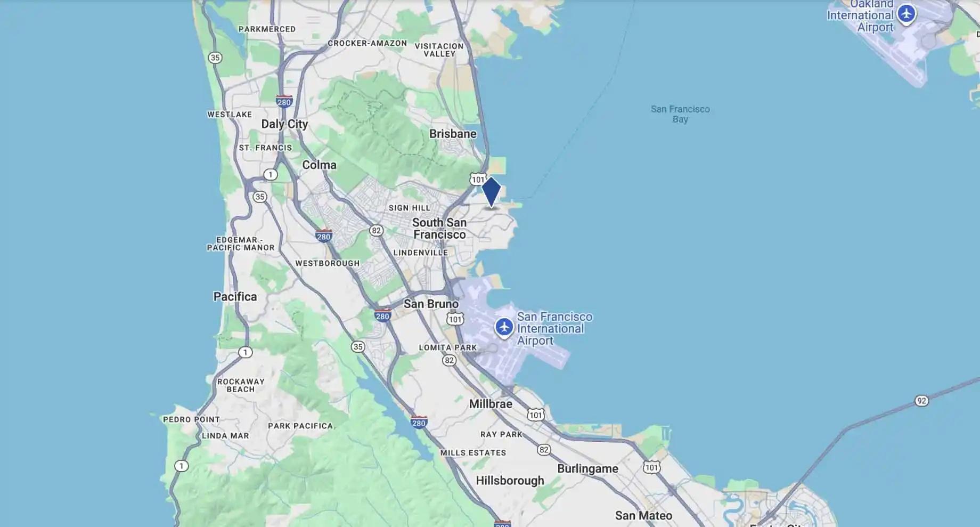
Task: Click the dark blue location pin marker
Action: coord(491,192)
